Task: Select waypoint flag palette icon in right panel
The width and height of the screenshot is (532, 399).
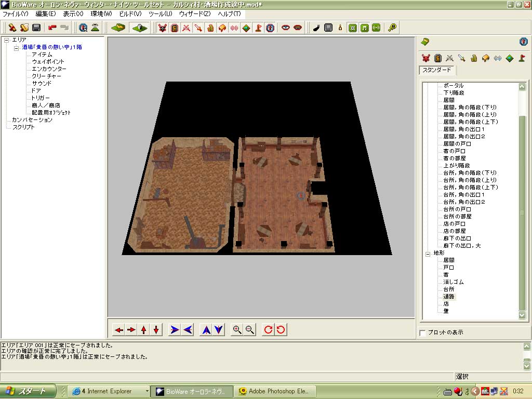Action: (522, 58)
